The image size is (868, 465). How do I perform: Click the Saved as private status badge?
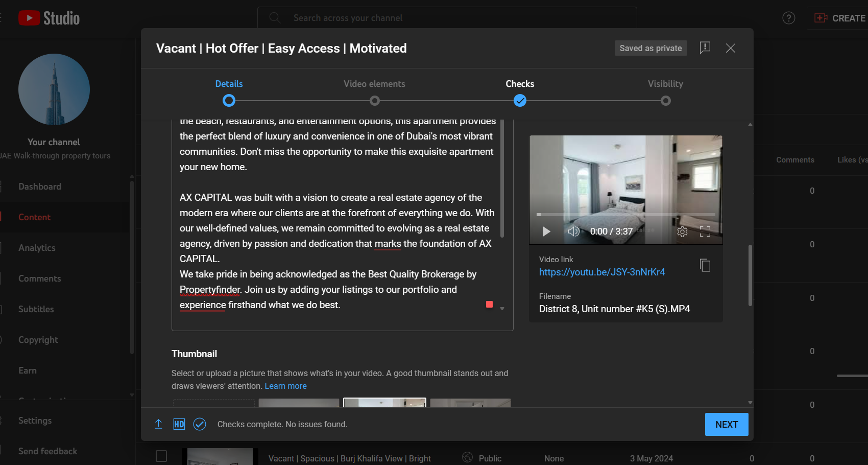click(x=650, y=48)
